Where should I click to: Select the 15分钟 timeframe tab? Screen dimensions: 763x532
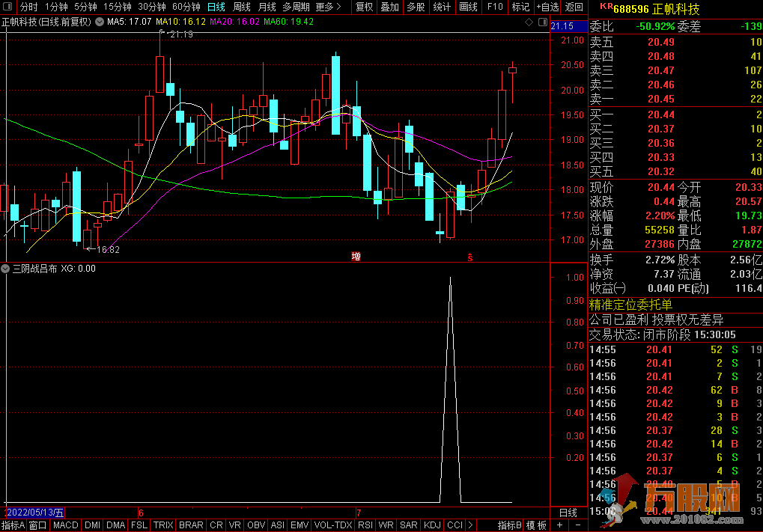point(117,7)
